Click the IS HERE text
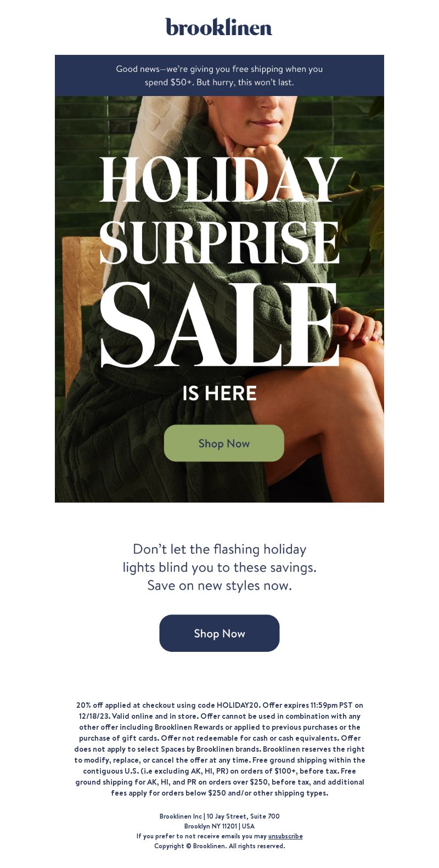 (219, 393)
